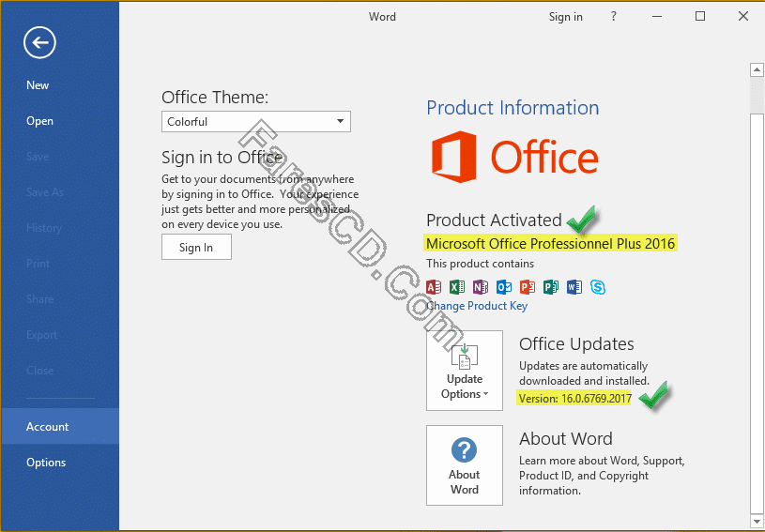Click the Outlook app icon
765x532 pixels.
coord(503,287)
